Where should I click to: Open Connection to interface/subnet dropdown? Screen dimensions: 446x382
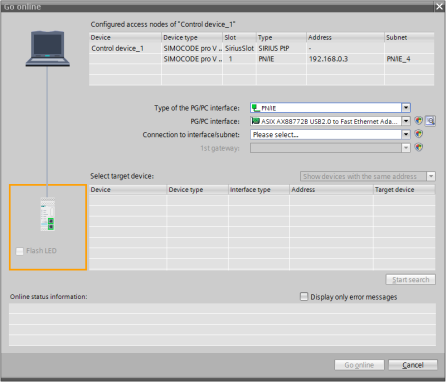(406, 134)
